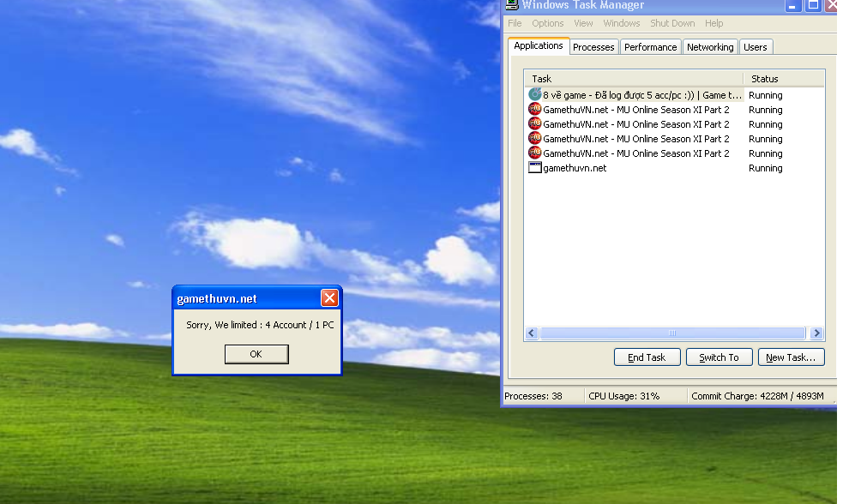This screenshot has height=504, width=843.
Task: Switch to the Networking tab
Action: point(710,47)
